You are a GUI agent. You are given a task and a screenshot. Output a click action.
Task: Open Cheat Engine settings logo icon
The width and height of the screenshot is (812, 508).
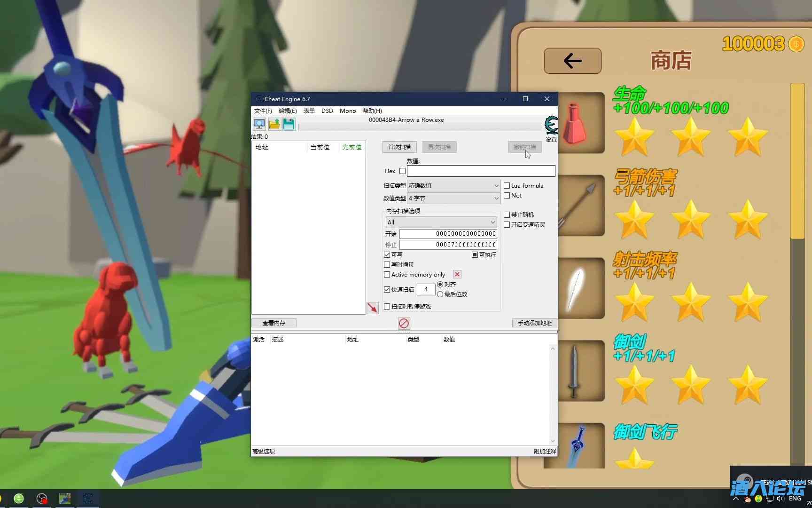(551, 125)
